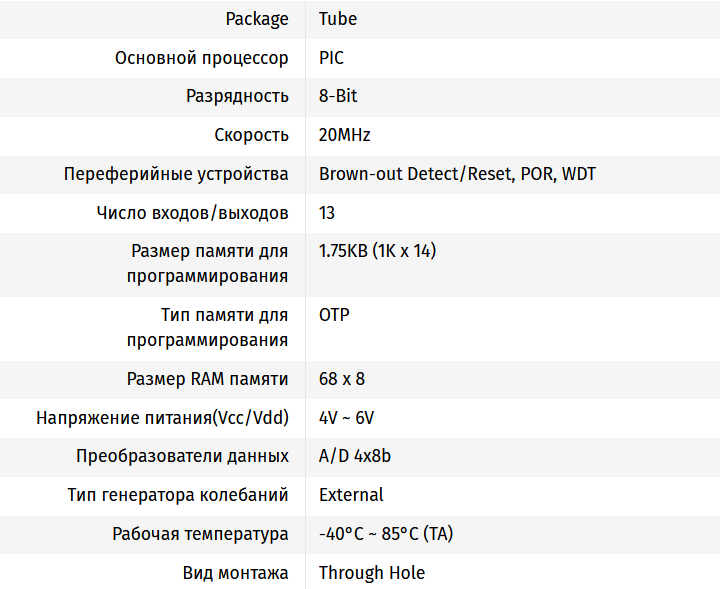Select the "4V ~ 6V" voltage value
Image resolution: width=720 pixels, height=589 pixels.
(346, 418)
